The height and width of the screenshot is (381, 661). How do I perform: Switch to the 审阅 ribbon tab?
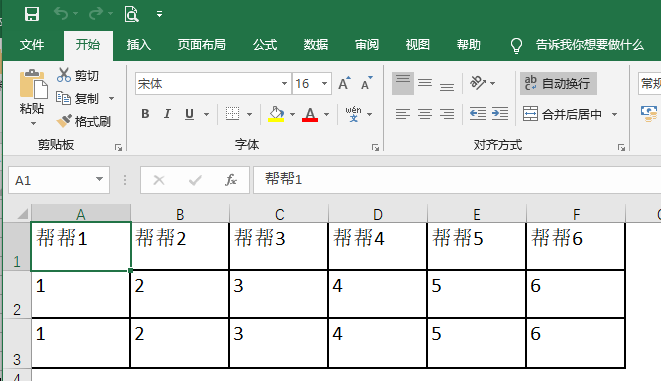(367, 44)
